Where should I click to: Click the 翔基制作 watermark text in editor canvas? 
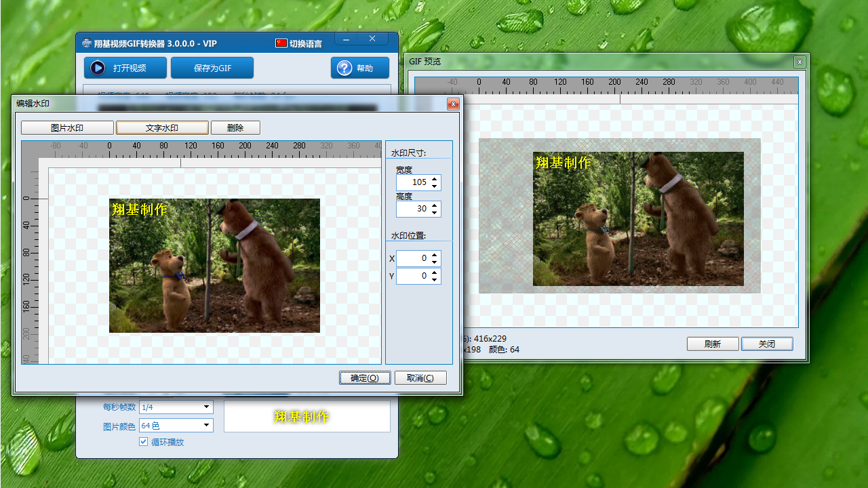point(140,209)
